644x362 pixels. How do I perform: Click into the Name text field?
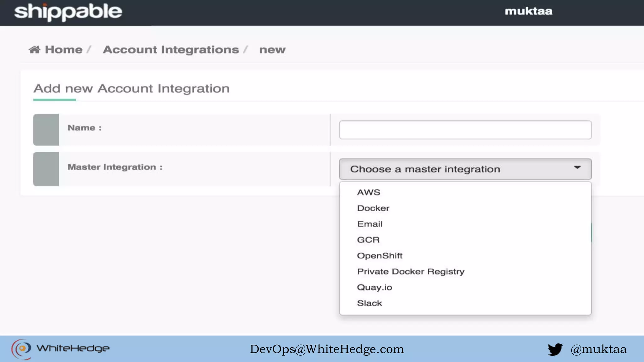[x=465, y=130]
